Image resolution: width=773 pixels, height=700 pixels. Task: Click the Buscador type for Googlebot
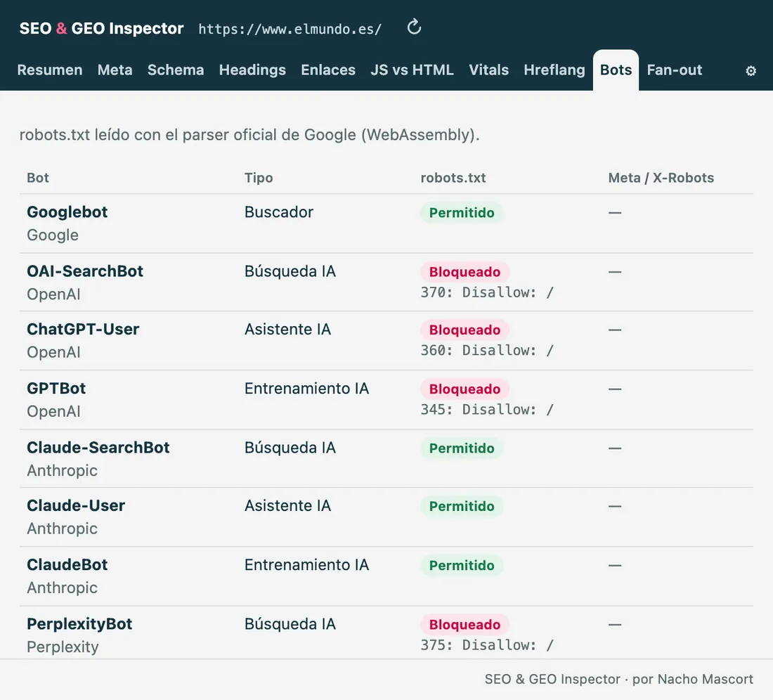click(x=278, y=212)
